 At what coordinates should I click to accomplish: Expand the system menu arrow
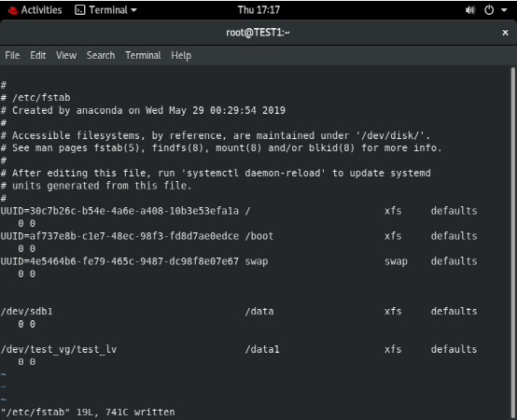coord(504,10)
